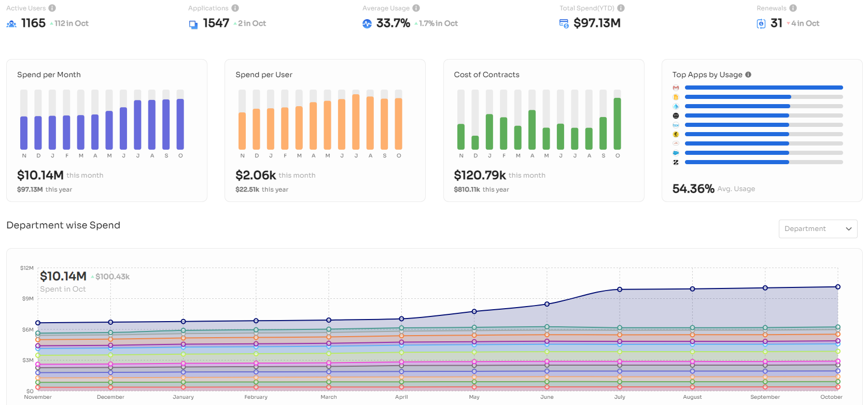Select the yellow Mailchimp app icon
Viewport: 868px width, 405px height.
676,134
